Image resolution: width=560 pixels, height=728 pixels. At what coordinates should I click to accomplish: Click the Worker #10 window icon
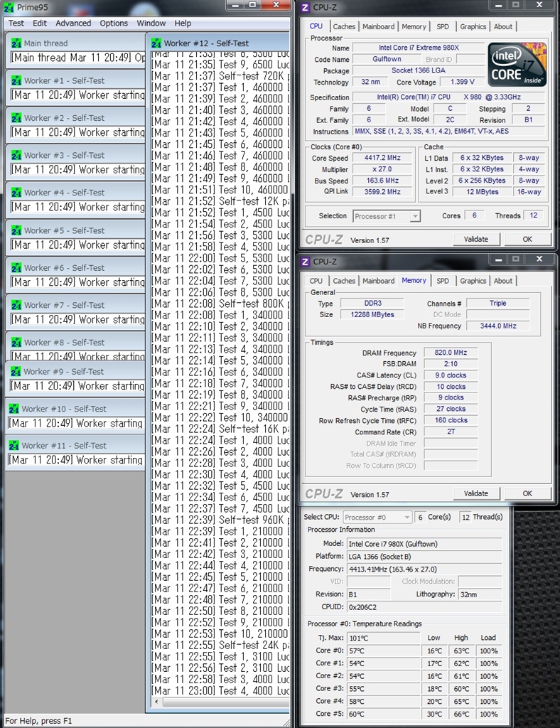[14, 409]
